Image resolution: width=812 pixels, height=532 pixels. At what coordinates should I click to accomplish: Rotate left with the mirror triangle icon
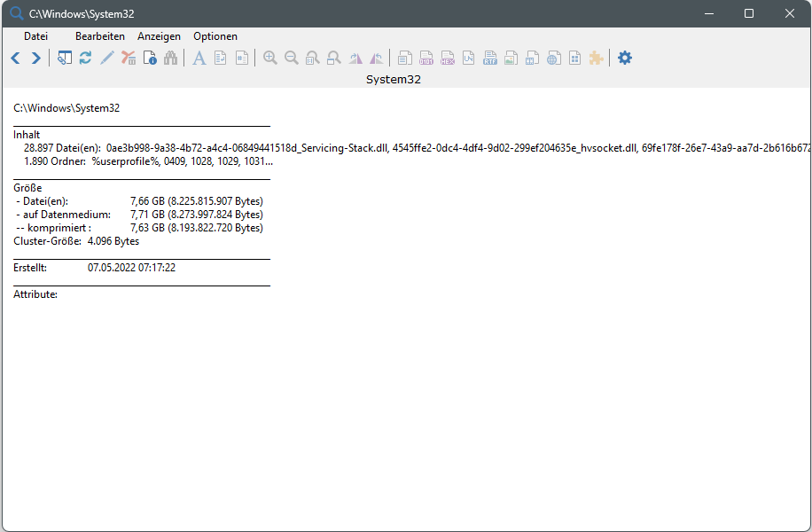377,58
